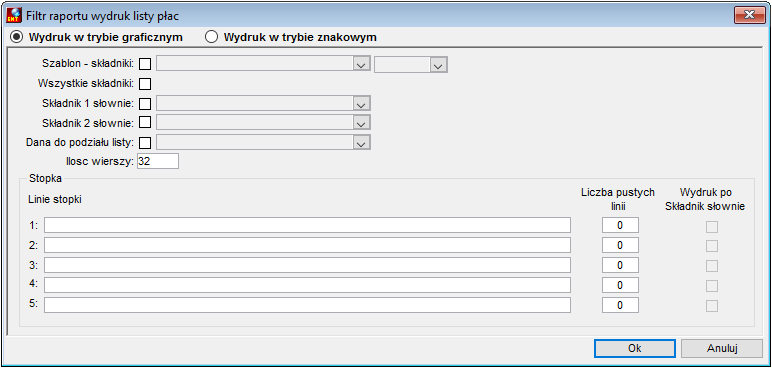The height and width of the screenshot is (368, 772).
Task: Toggle Wydruk po Składnik słownie checkbox row 2
Action: pyautogui.click(x=712, y=246)
